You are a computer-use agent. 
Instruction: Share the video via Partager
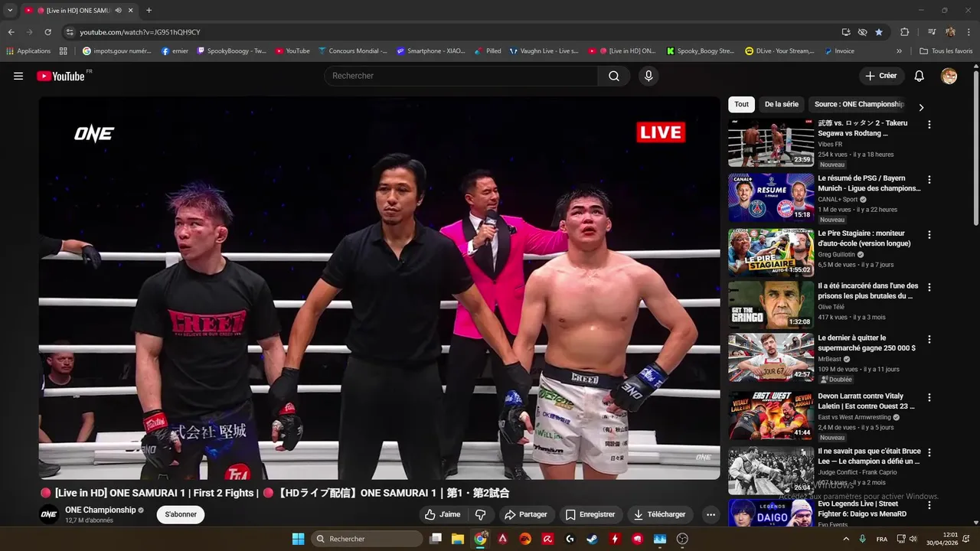(x=525, y=514)
